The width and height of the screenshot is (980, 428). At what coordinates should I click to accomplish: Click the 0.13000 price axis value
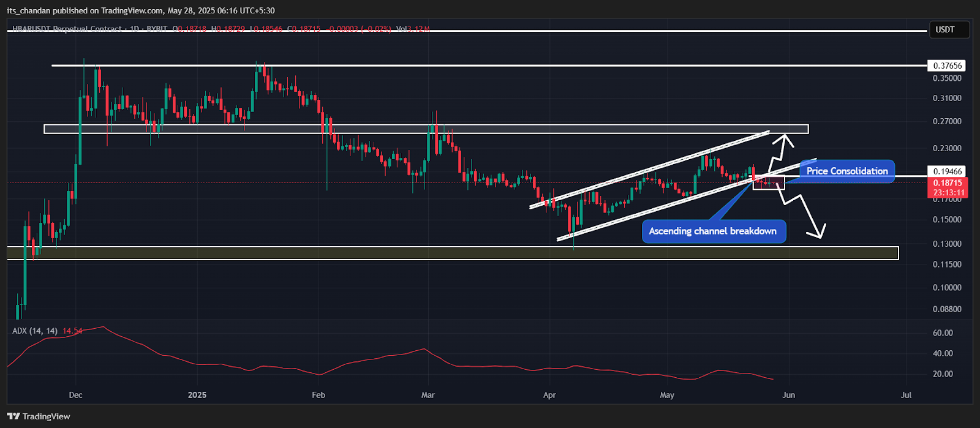click(947, 244)
